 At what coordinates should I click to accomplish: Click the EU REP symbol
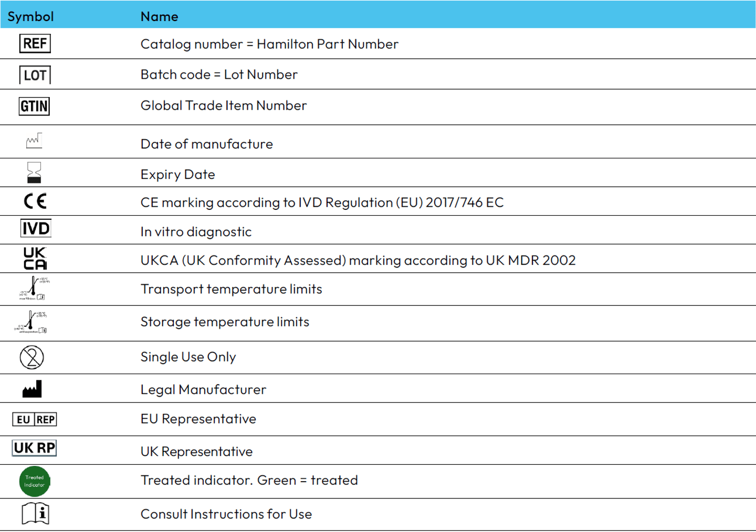(35, 419)
